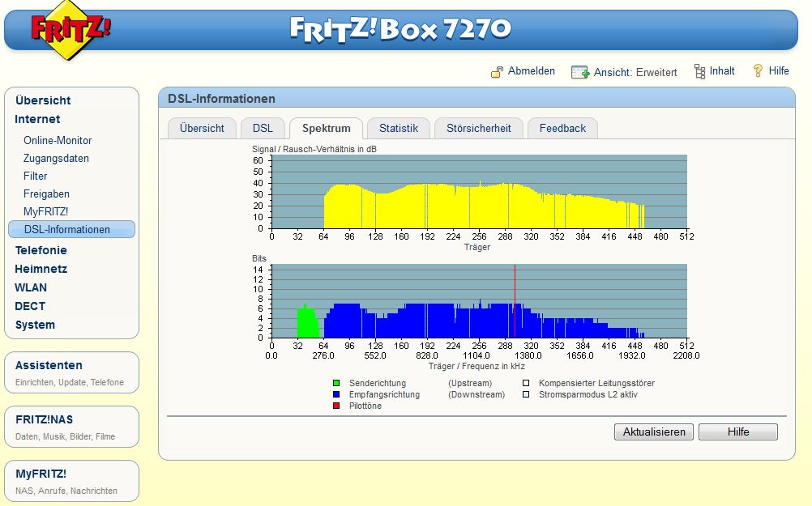
Task: Click the 2208.0 frequency axis value
Action: point(686,356)
